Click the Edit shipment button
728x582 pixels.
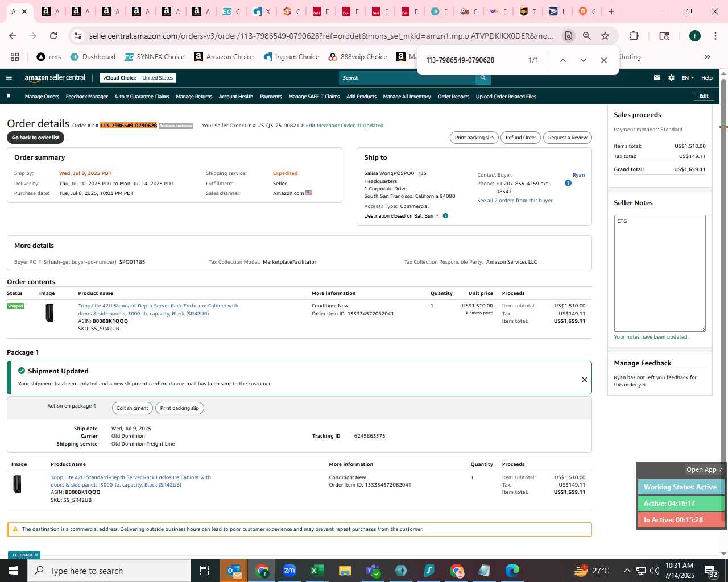click(x=133, y=408)
